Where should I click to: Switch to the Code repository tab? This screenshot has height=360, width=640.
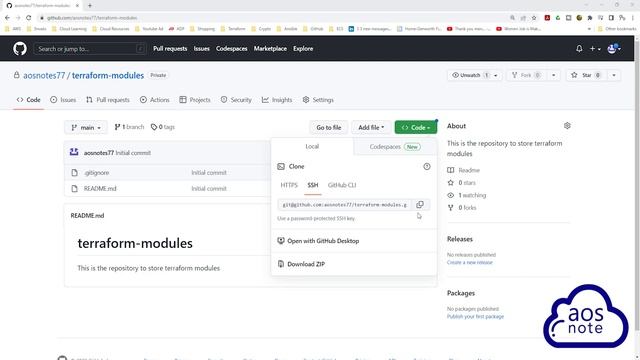[29, 100]
